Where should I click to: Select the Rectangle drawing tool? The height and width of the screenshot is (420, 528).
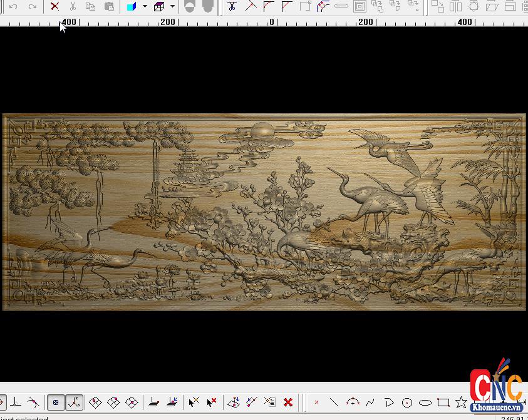pyautogui.click(x=443, y=402)
